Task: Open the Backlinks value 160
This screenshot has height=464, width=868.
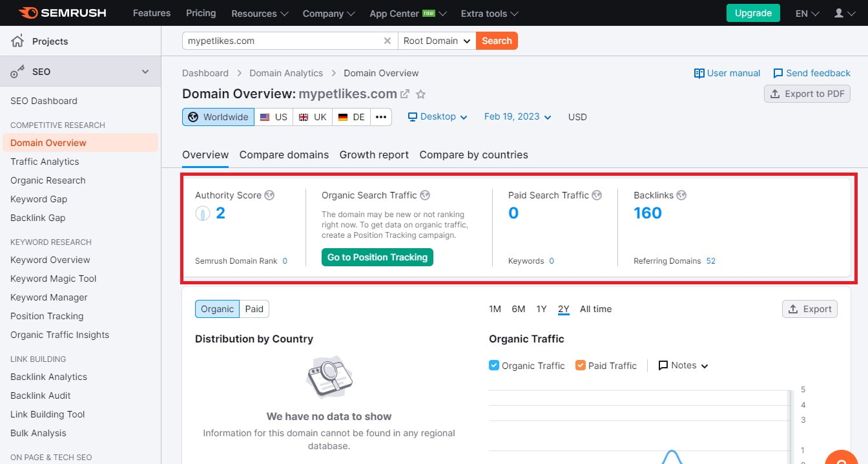Action: [x=648, y=213]
